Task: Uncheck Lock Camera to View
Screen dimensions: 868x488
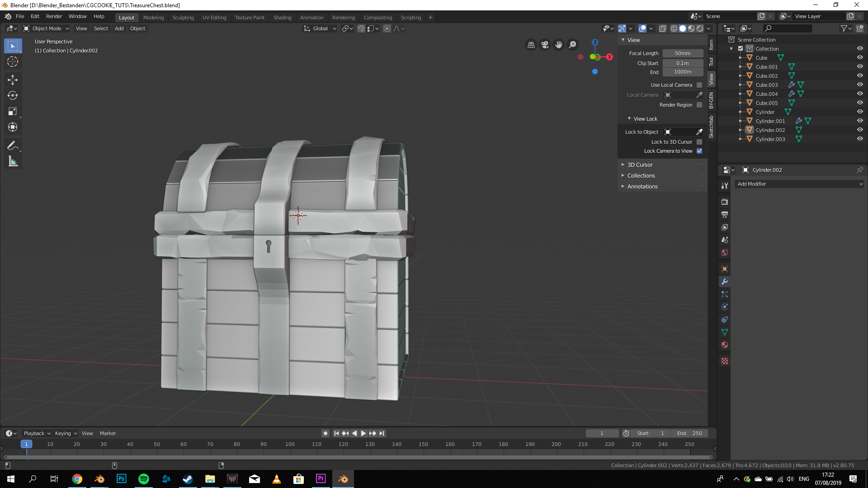Action: click(699, 151)
